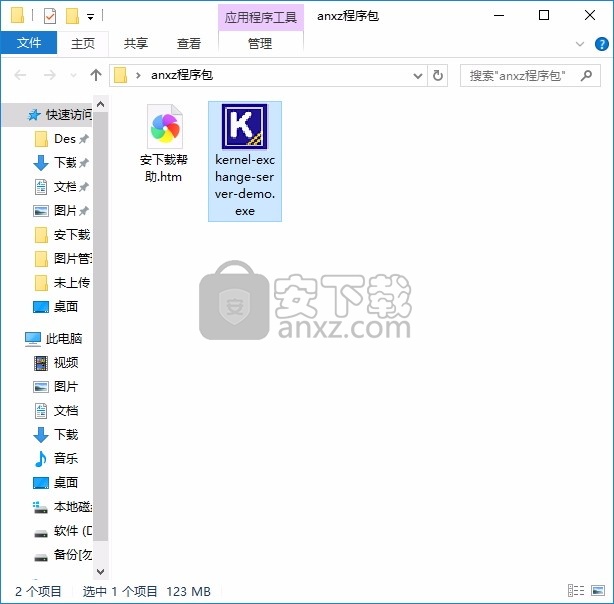Click anxz程序包 in the address bar

(x=182, y=75)
